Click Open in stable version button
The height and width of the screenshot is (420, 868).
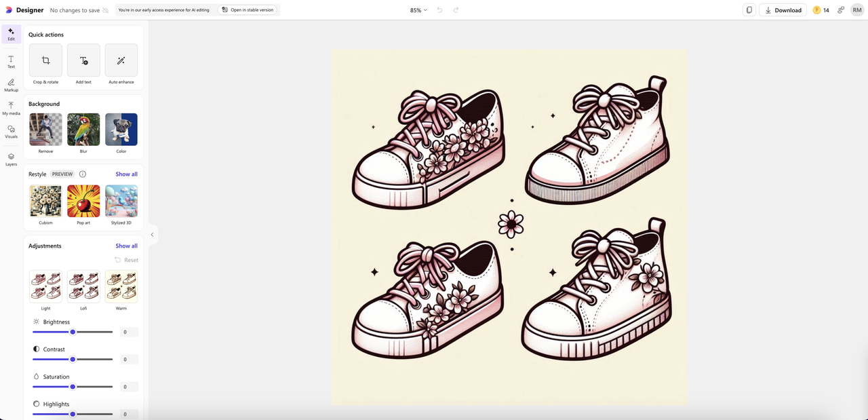tap(248, 10)
